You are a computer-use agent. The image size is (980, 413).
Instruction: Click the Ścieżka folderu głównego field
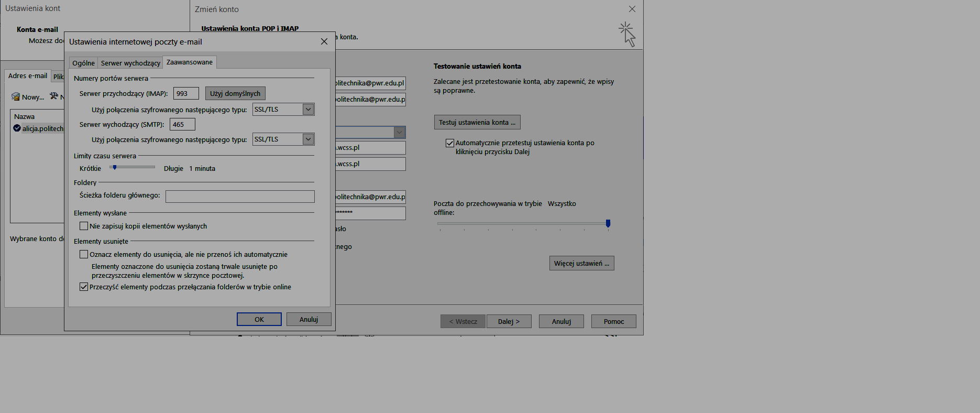(240, 197)
